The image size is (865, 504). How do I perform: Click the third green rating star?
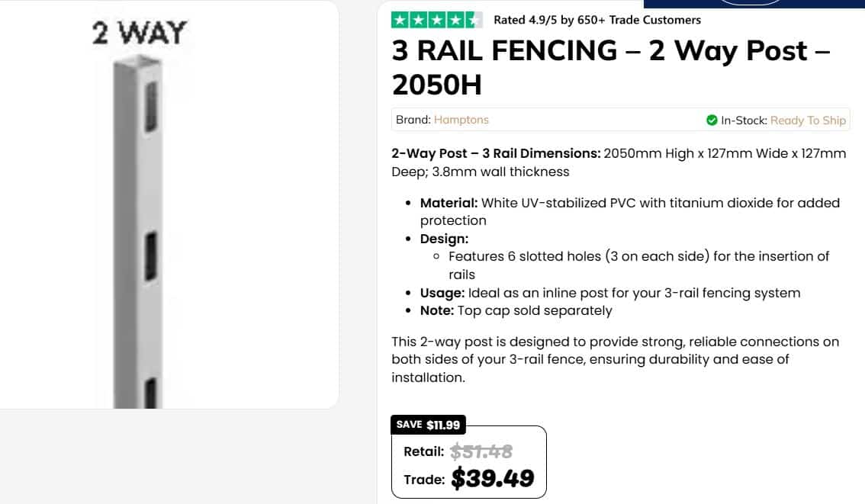pos(437,20)
